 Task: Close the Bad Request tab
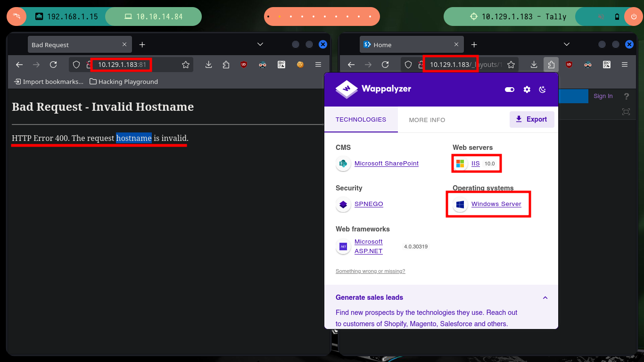point(124,45)
